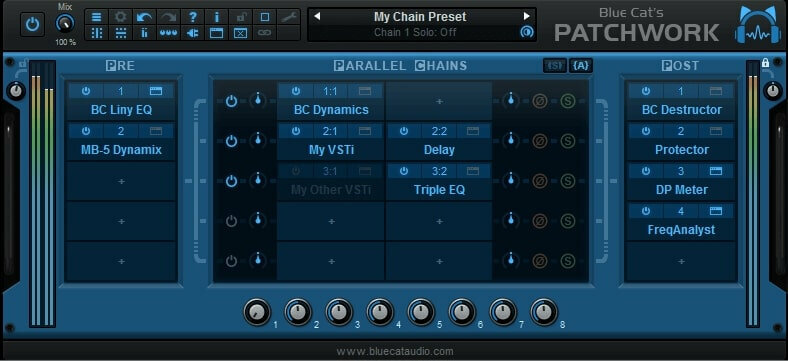Solo parallel chain 3 with its S button
Image resolution: width=788 pixels, height=361 pixels.
(567, 181)
